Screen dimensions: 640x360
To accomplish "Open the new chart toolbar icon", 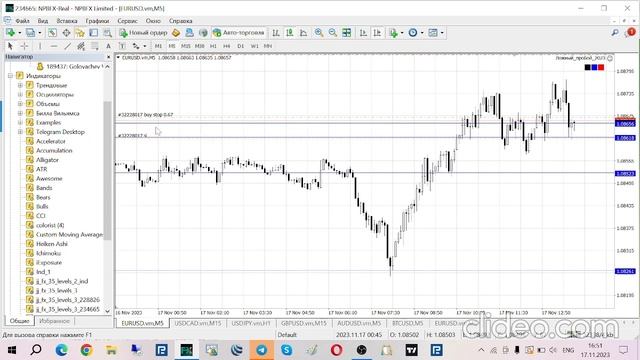I will (10, 33).
